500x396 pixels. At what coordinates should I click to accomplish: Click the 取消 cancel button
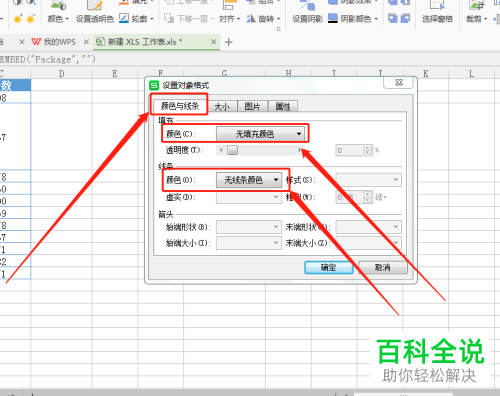383,267
